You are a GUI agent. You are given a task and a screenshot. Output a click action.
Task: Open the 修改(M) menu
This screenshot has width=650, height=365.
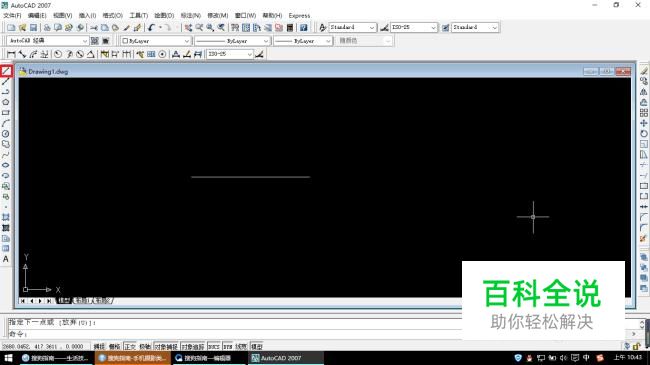click(x=218, y=15)
